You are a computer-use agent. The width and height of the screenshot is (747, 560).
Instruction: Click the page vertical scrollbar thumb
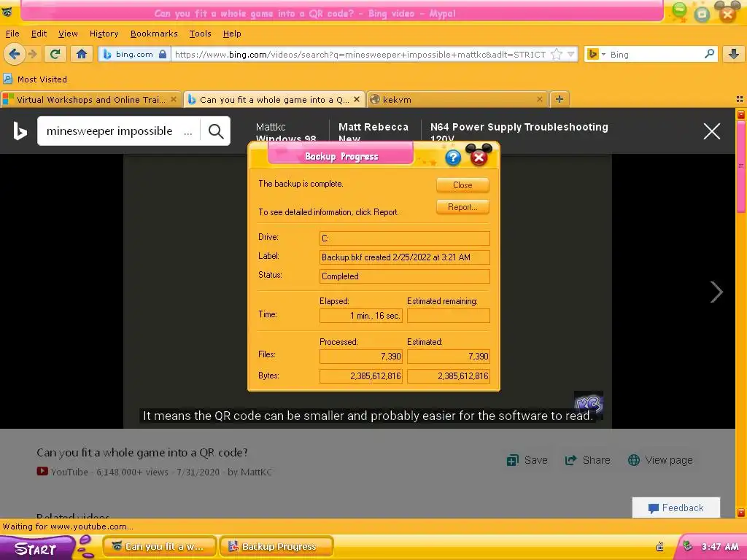[x=741, y=167]
